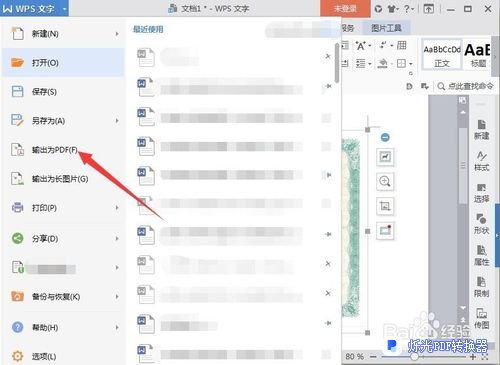Open the 样式 styles icon in the right sidebar
This screenshot has height=365, width=500.
tap(481, 161)
